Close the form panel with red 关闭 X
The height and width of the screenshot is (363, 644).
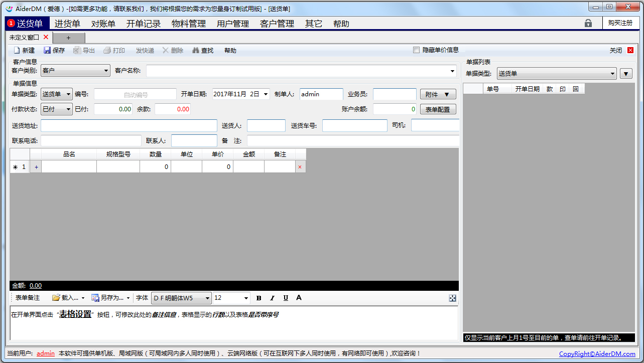click(630, 50)
